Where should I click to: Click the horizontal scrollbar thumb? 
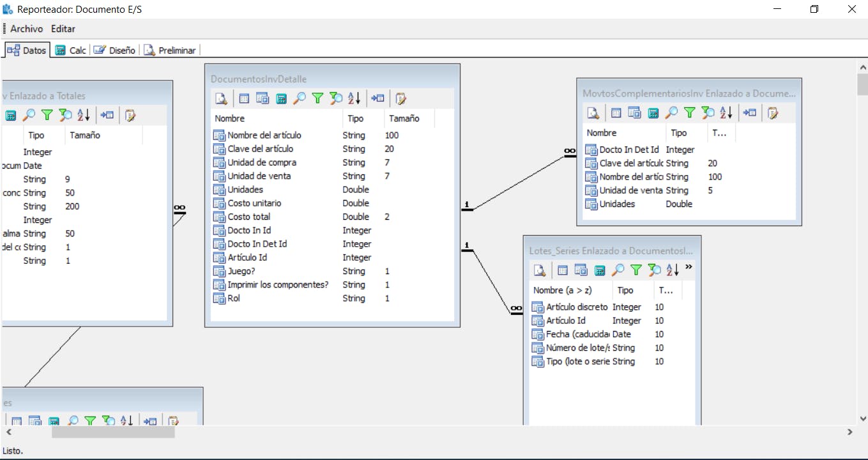click(x=113, y=432)
